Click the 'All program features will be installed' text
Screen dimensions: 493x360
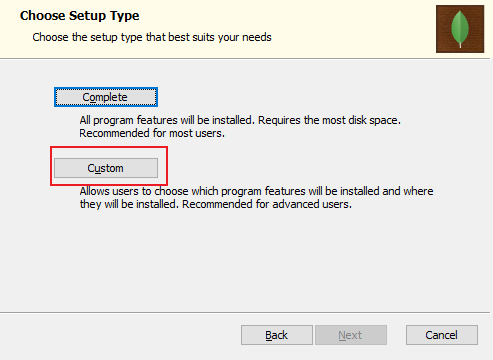tap(167, 120)
